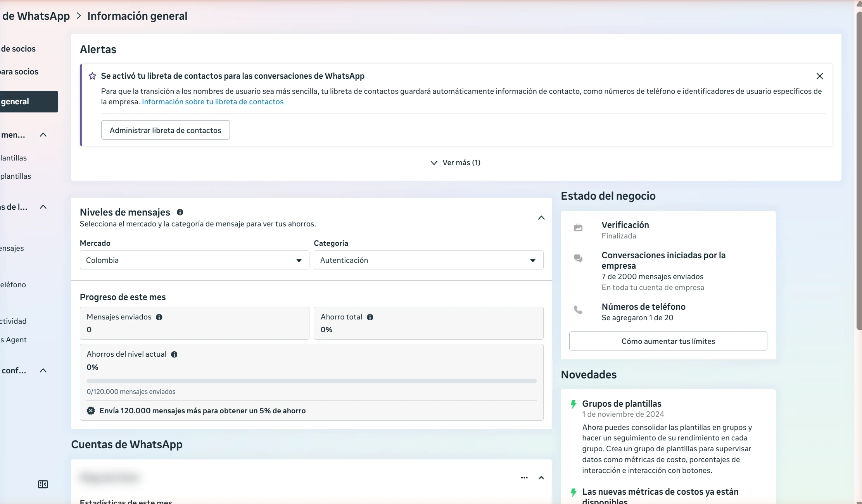Click the Cuentas de WhatsApp heading

coord(127,445)
